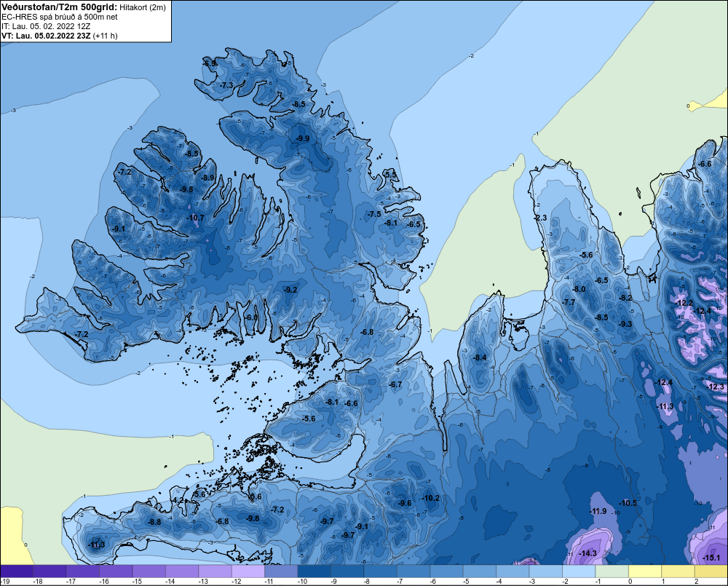Screen dimensions: 728x586
Task: Click the 'IT: Lau. 05. 02. 2022 12Z' line
Action: point(46,26)
